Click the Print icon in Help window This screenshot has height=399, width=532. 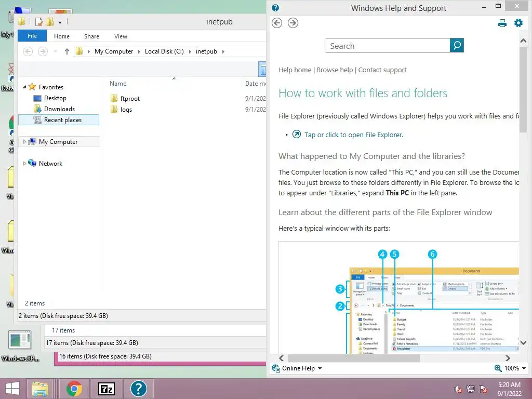pos(502,23)
